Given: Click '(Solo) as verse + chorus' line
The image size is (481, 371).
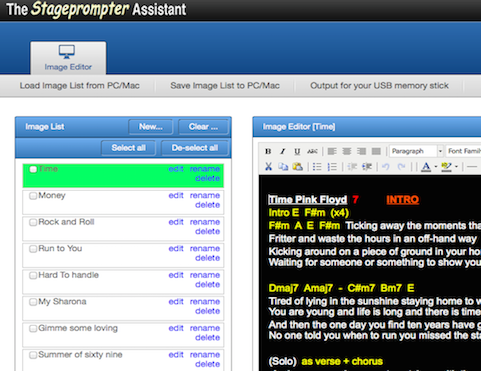Looking at the screenshot, I should click(326, 361).
